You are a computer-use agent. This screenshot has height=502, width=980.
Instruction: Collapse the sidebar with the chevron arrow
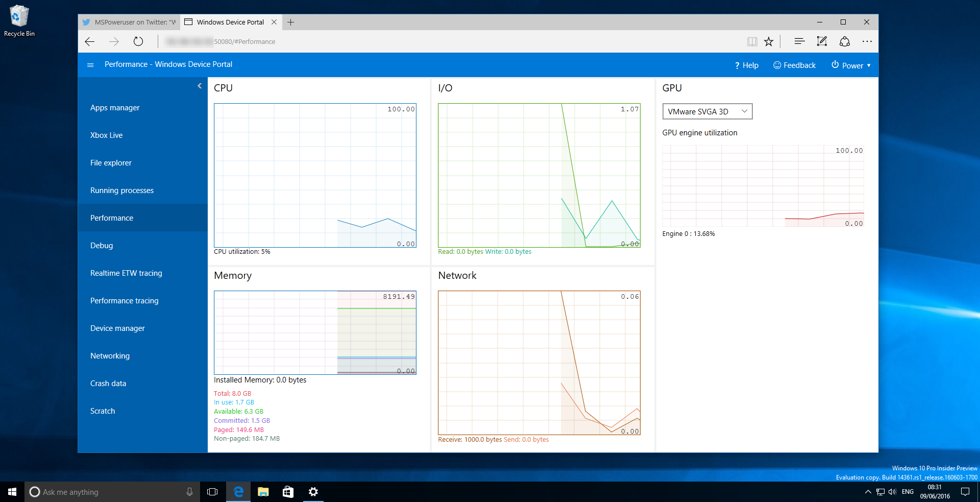200,86
